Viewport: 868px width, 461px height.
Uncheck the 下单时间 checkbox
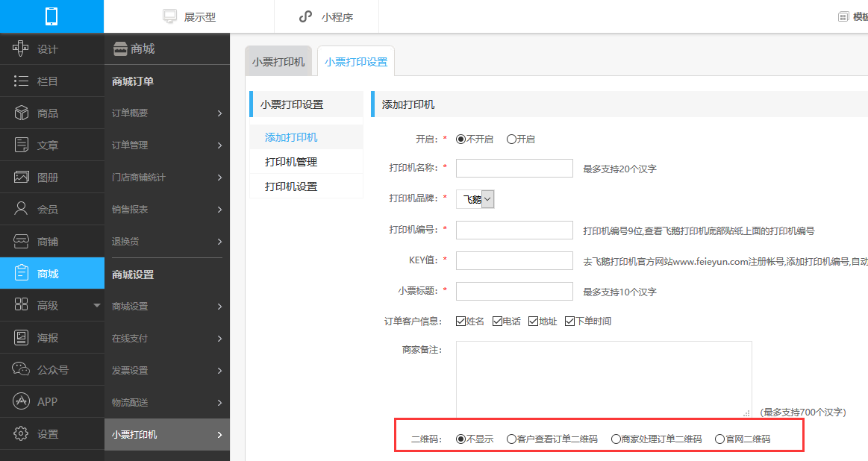click(569, 321)
